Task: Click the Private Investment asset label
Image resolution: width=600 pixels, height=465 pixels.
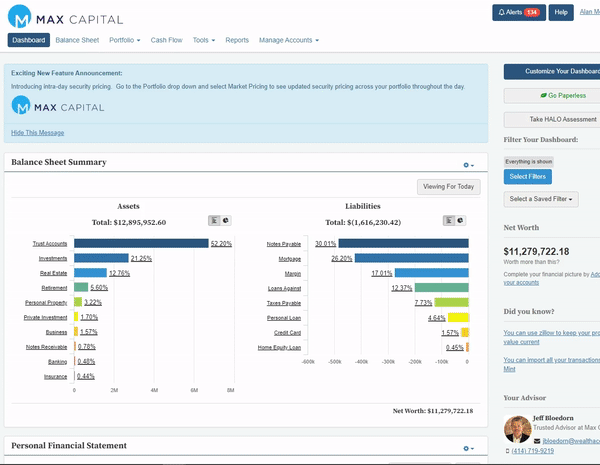Action: click(x=45, y=318)
